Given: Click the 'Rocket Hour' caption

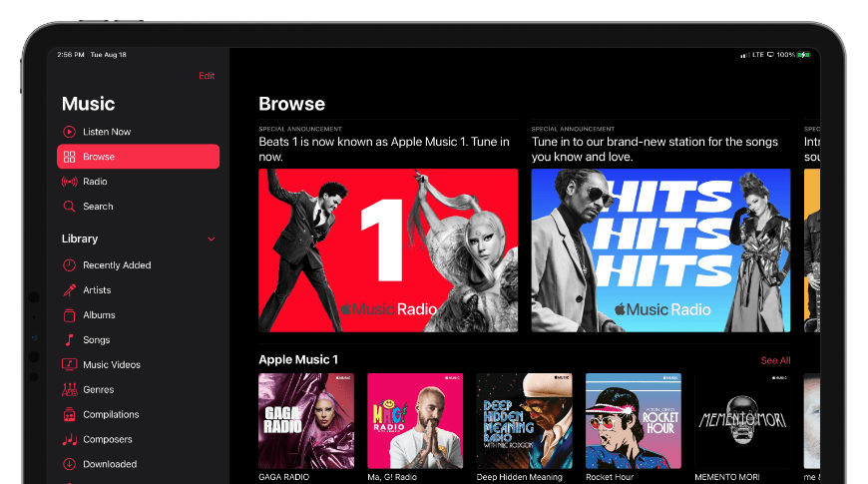Looking at the screenshot, I should pyautogui.click(x=610, y=477).
